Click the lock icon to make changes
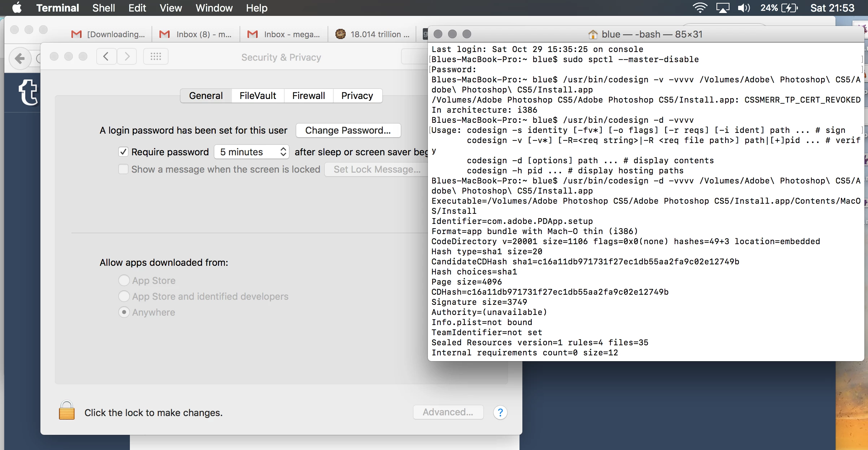Screen dimensions: 868x450 [x=67, y=411]
